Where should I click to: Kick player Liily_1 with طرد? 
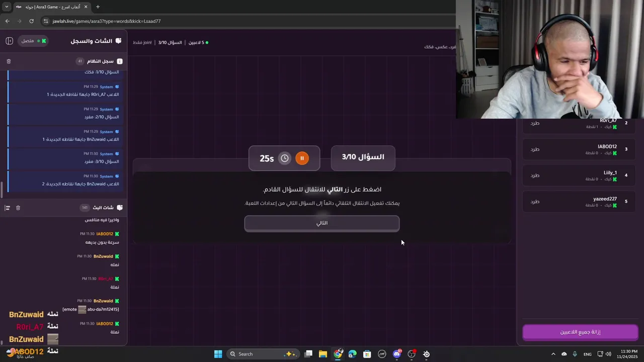point(535,175)
